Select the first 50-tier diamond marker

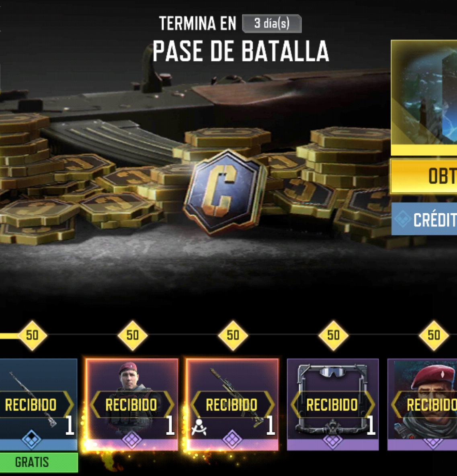tap(32, 335)
